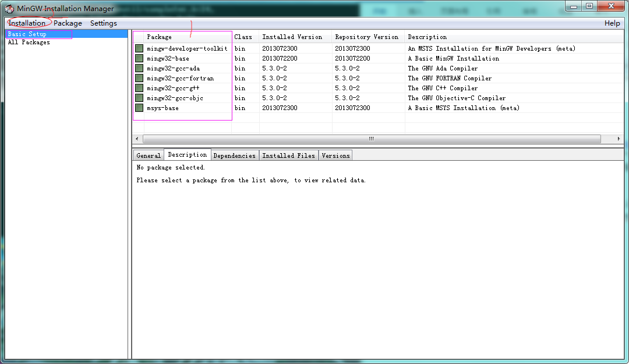
Task: Select mingw32-base package name
Action: click(x=168, y=59)
